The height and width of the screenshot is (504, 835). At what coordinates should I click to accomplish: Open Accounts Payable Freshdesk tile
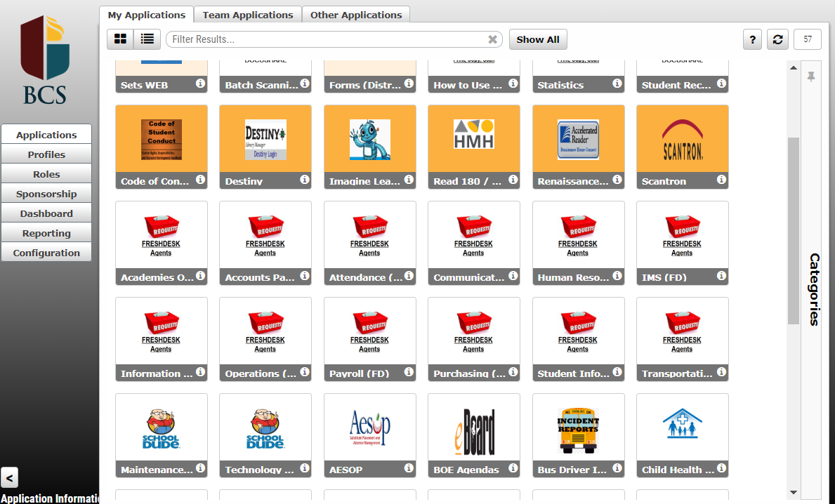[265, 243]
